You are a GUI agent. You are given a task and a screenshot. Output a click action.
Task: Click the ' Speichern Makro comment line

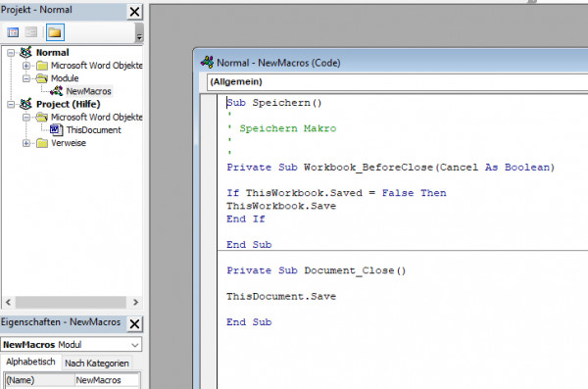pos(281,128)
